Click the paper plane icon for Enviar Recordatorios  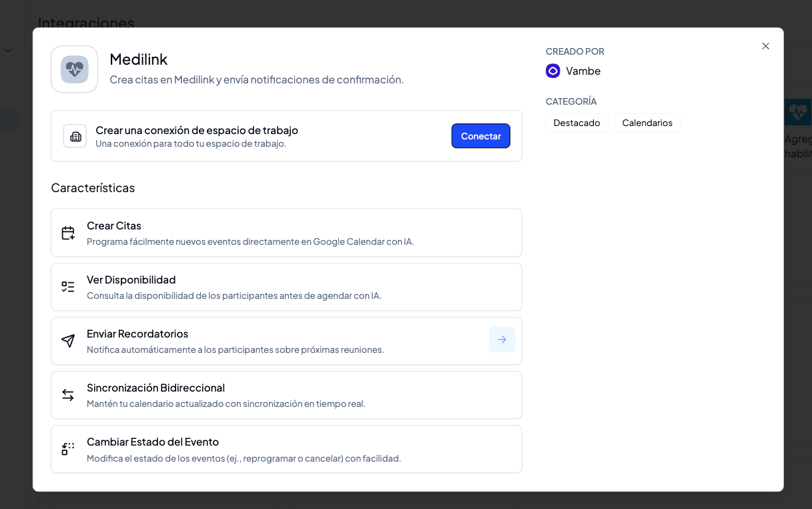68,341
